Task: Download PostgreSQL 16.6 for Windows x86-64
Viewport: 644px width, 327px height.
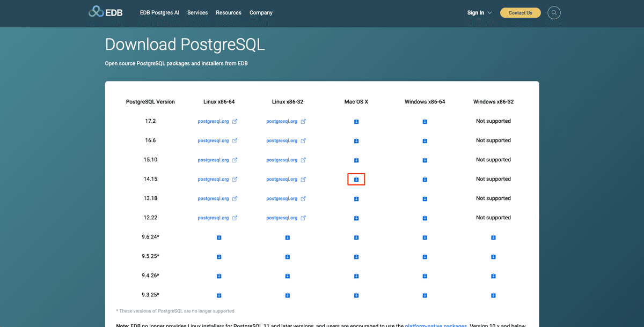Action: 425,141
